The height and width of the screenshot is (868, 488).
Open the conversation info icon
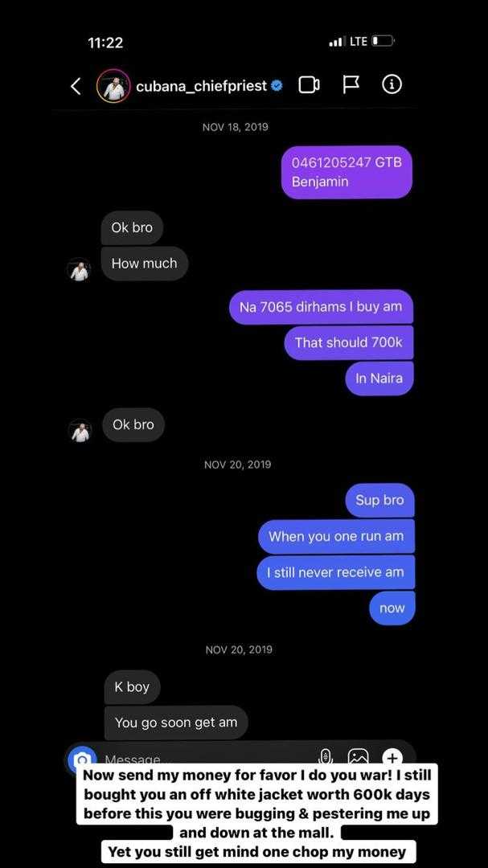tap(392, 84)
